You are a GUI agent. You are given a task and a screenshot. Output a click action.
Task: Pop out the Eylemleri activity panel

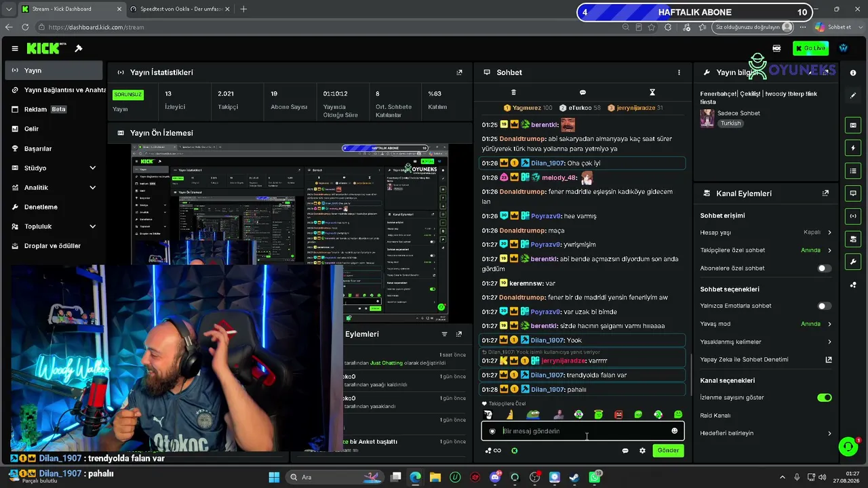[459, 334]
